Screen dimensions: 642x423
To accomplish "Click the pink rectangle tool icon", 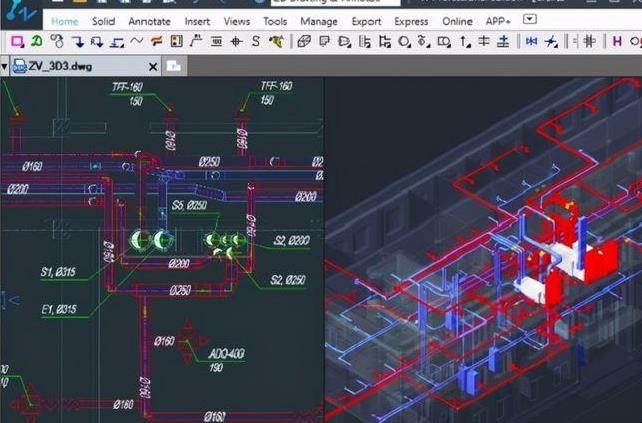I will [17, 41].
